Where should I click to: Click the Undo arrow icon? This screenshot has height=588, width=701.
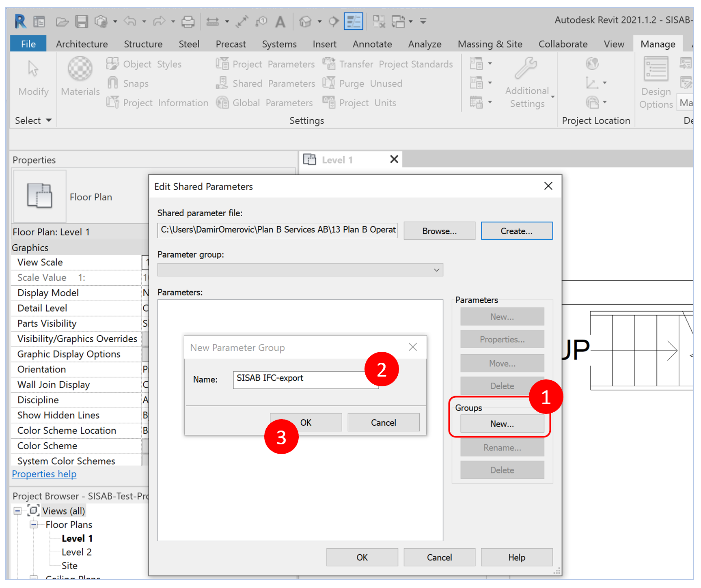[x=130, y=21]
